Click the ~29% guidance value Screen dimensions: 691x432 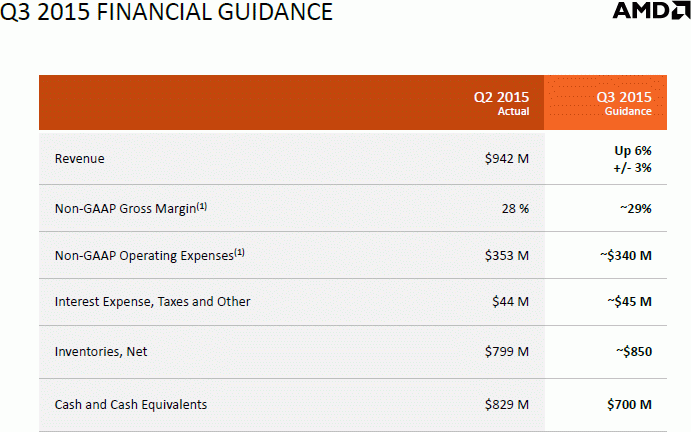tap(635, 209)
